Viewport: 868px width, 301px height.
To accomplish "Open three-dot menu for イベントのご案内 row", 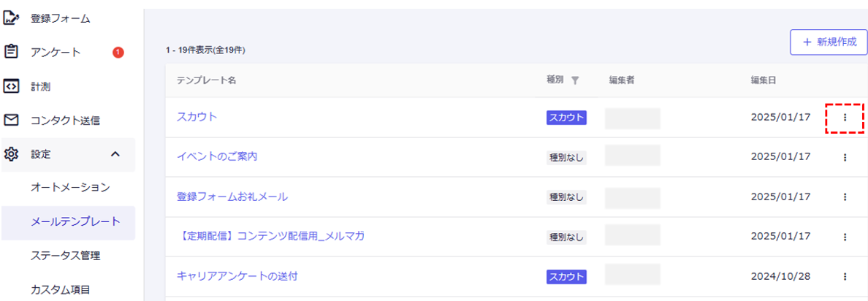I will (x=845, y=157).
